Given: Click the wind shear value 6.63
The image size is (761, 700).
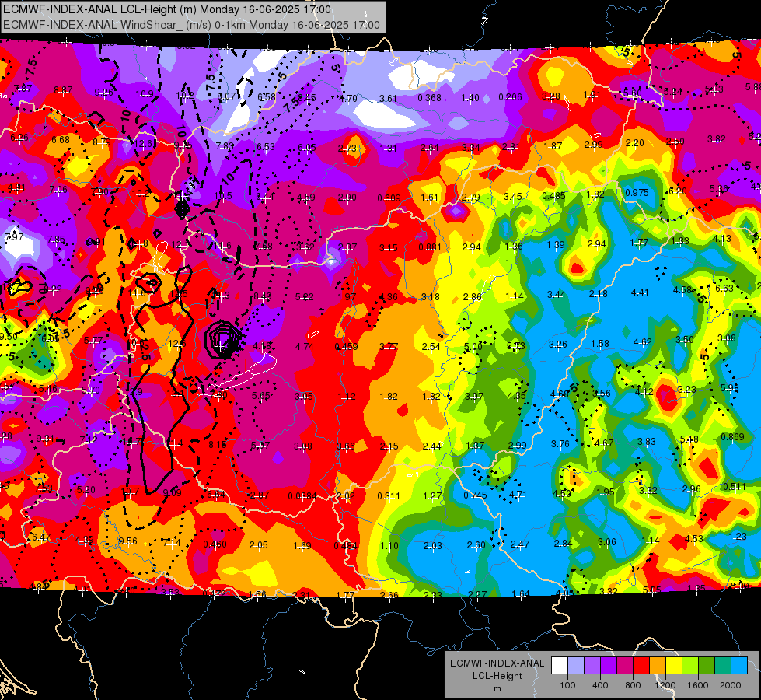Looking at the screenshot, I should pyautogui.click(x=724, y=289).
